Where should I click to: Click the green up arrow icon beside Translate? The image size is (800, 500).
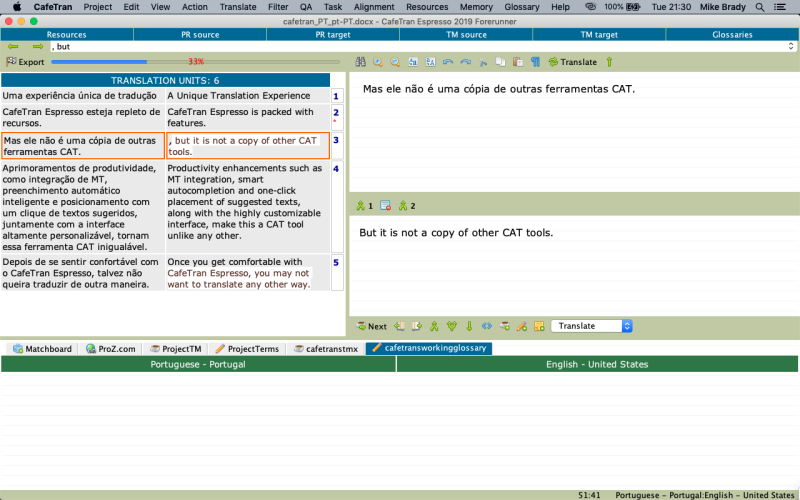click(609, 62)
